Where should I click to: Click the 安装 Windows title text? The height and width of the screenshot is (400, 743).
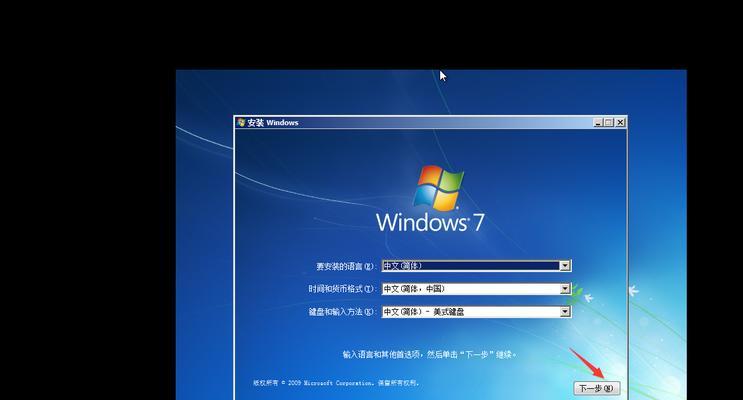pyautogui.click(x=273, y=122)
